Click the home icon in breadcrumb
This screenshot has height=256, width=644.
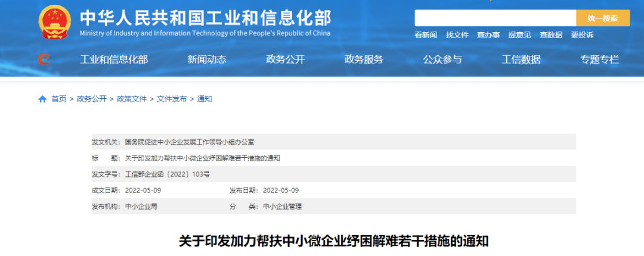coord(42,99)
